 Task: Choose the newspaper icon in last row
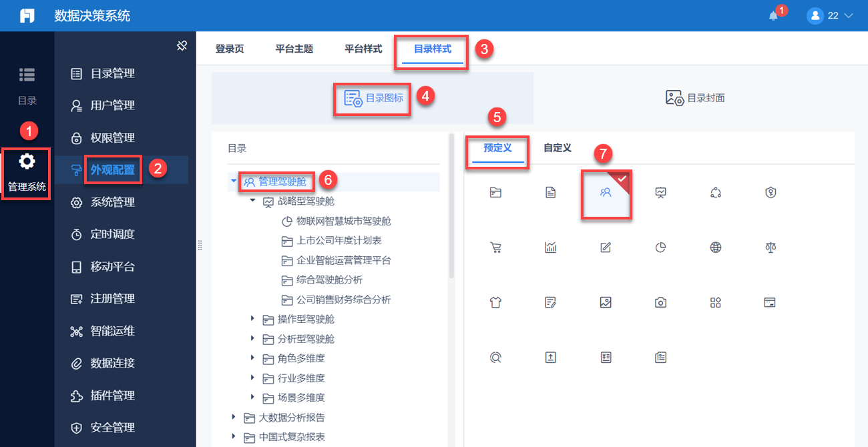[x=660, y=357]
